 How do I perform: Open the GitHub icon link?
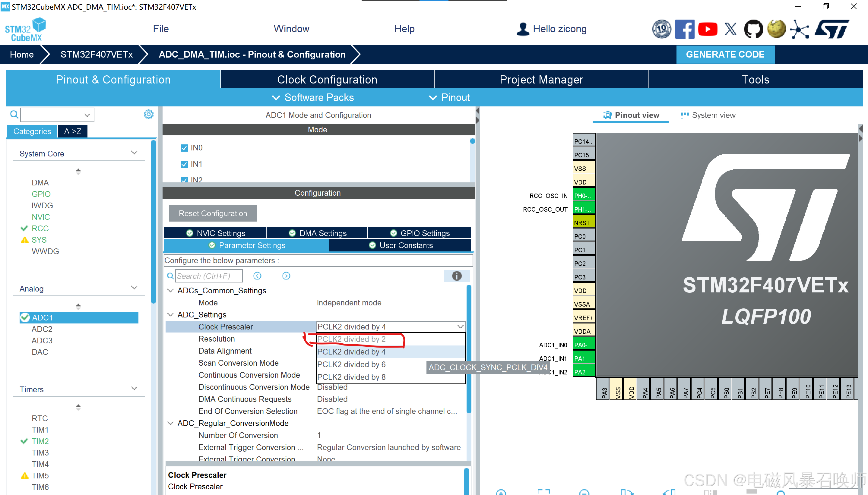click(753, 29)
